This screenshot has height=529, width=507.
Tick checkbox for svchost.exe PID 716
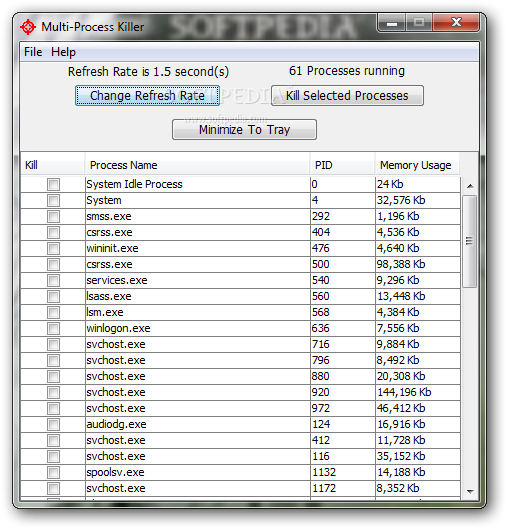(53, 344)
